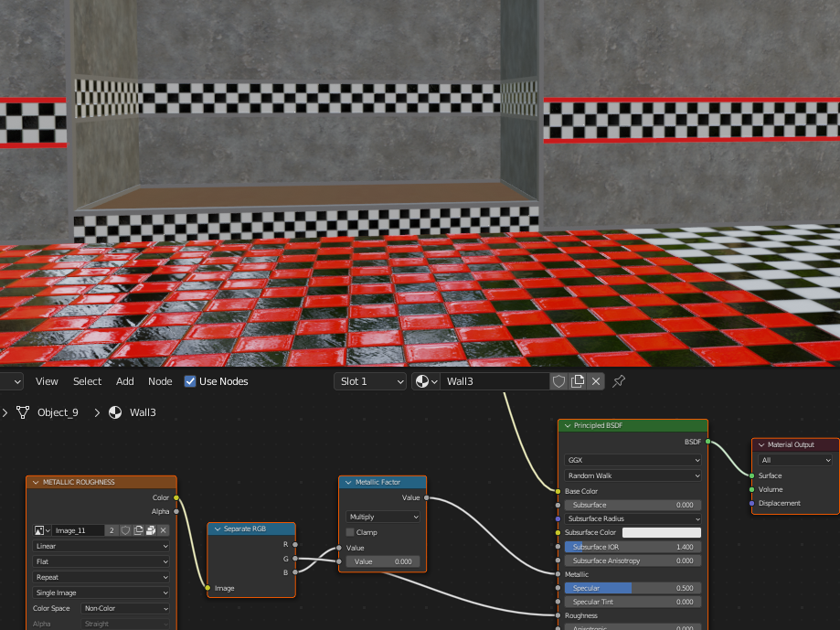Screen dimensions: 840x630
Task: Open the Linear interpolation dropdown
Action: point(101,546)
